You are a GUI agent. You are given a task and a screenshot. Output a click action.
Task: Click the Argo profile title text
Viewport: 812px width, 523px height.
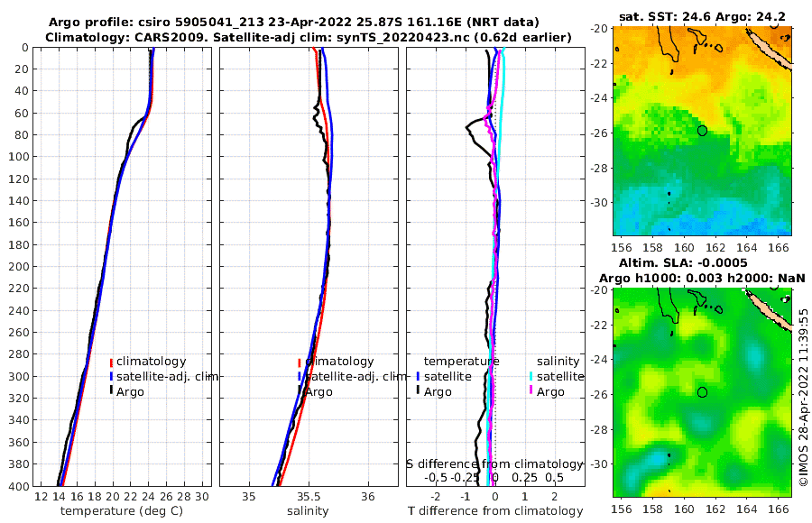coord(293,23)
